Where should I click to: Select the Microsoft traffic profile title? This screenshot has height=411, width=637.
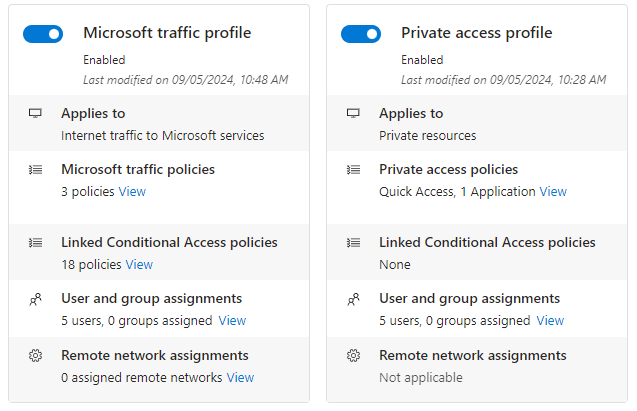[x=167, y=33]
